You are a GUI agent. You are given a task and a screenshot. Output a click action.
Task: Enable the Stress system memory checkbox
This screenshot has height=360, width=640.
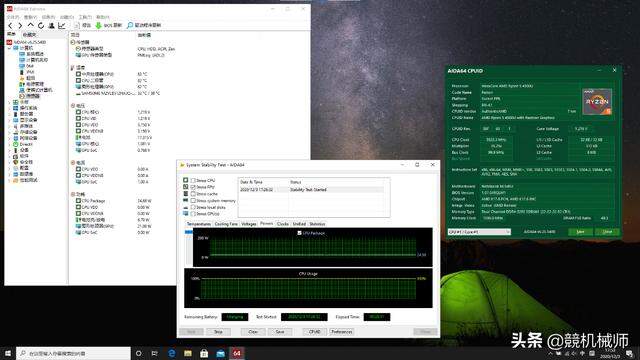193,200
